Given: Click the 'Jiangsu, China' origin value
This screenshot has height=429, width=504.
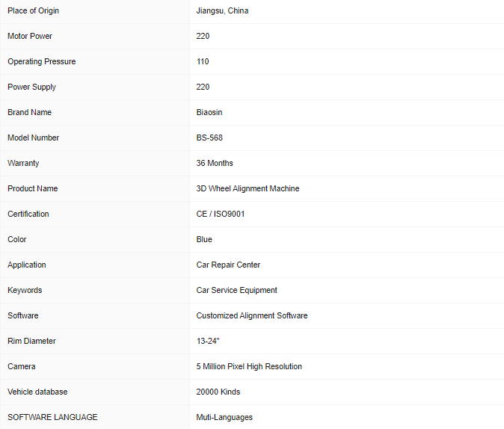Looking at the screenshot, I should (x=222, y=10).
